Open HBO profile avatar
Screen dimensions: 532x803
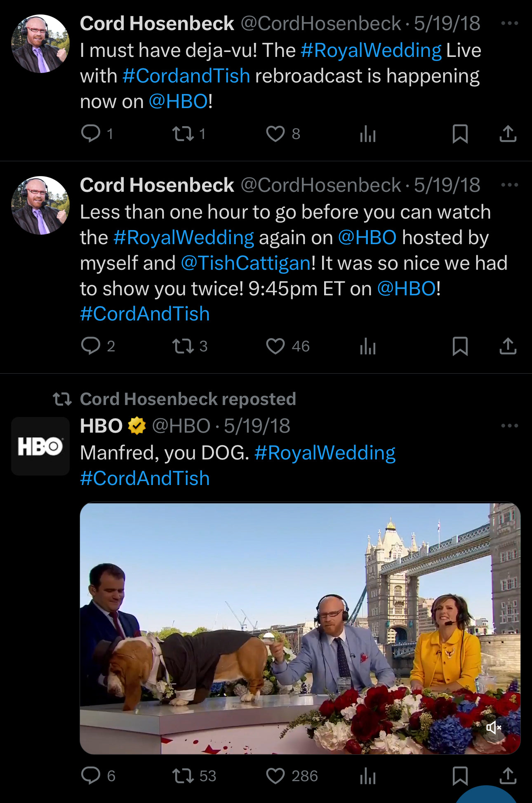[40, 446]
